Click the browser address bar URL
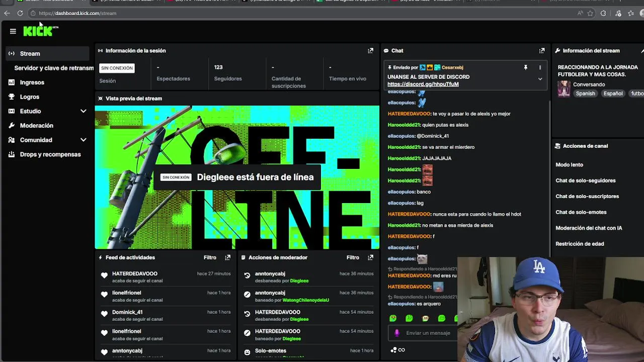 tap(77, 13)
